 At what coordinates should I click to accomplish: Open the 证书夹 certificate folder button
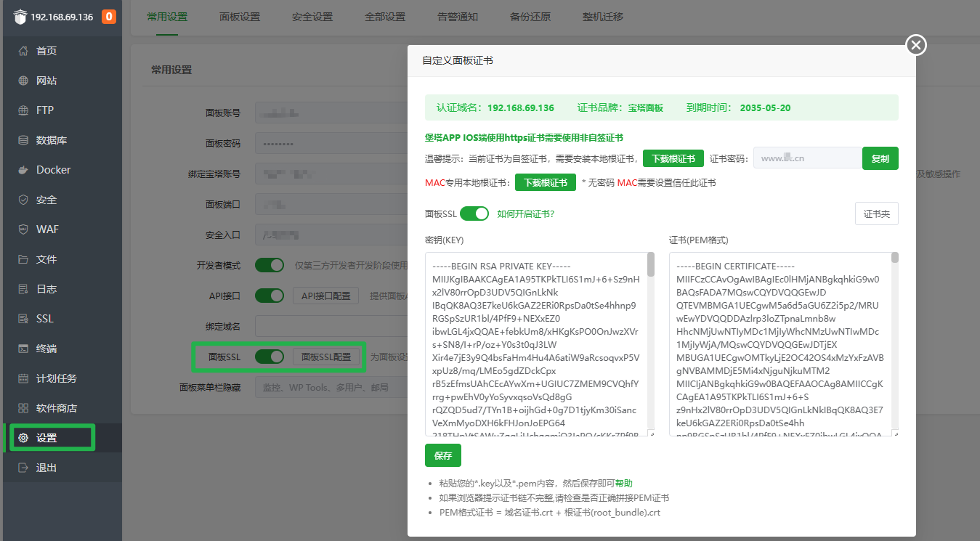click(876, 213)
